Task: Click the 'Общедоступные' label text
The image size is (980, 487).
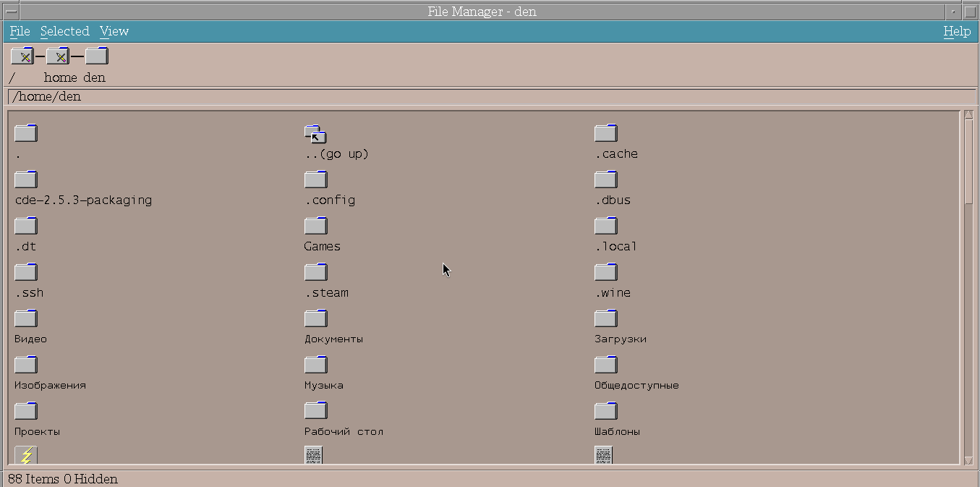Action: (x=636, y=386)
